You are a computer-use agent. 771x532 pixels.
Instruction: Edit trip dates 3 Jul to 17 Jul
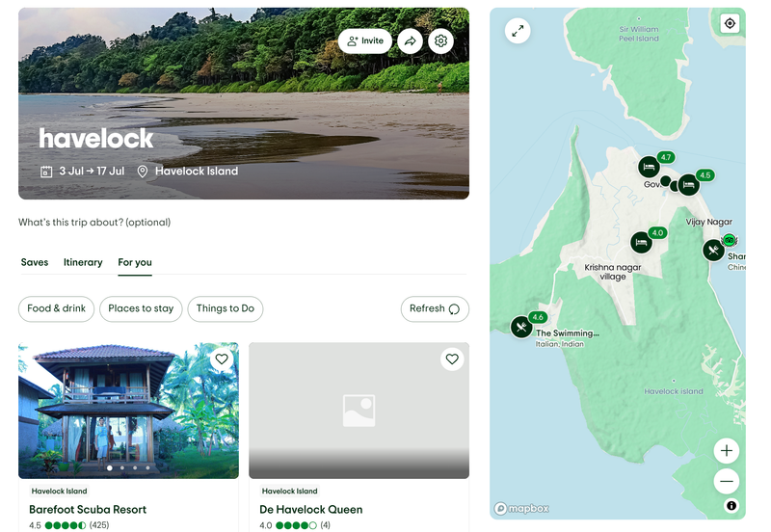(92, 172)
